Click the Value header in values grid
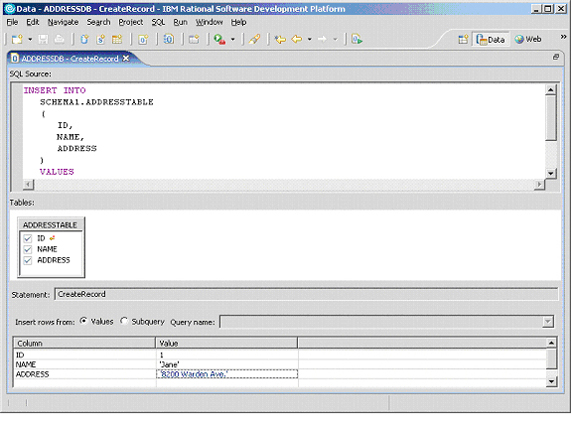 227,343
